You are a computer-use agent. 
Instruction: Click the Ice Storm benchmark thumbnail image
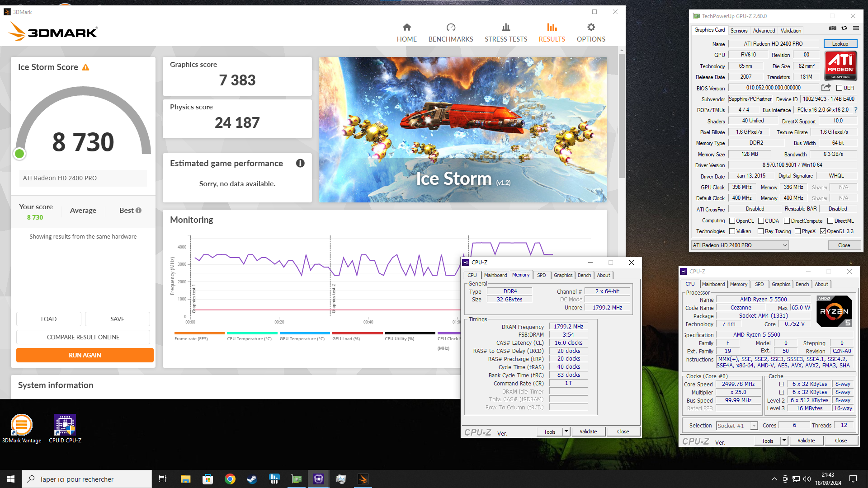point(463,129)
